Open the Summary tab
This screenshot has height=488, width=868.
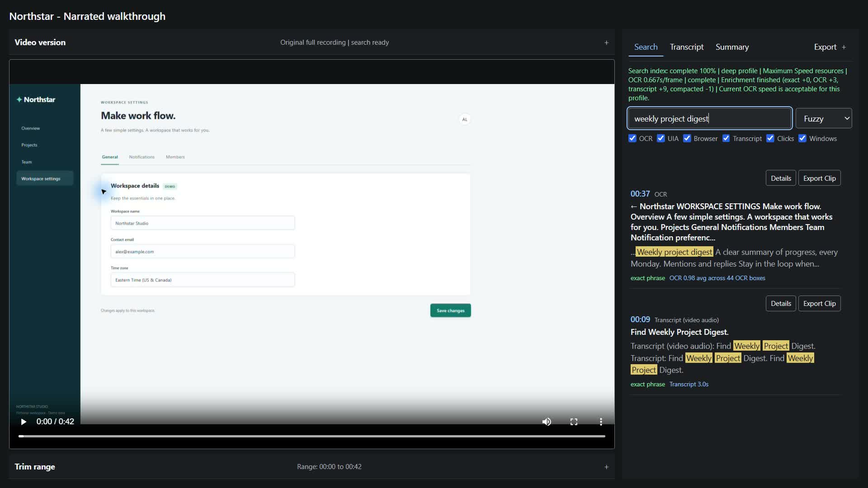[x=732, y=47]
